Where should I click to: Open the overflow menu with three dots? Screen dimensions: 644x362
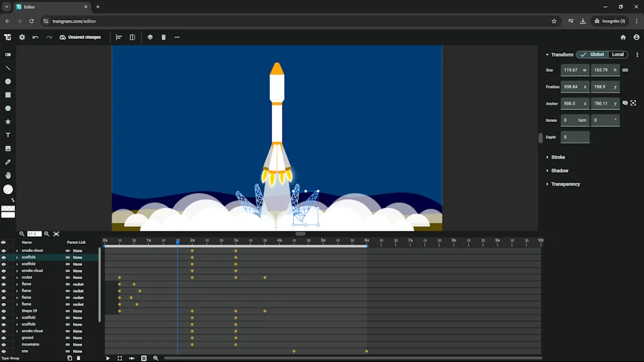tap(177, 37)
